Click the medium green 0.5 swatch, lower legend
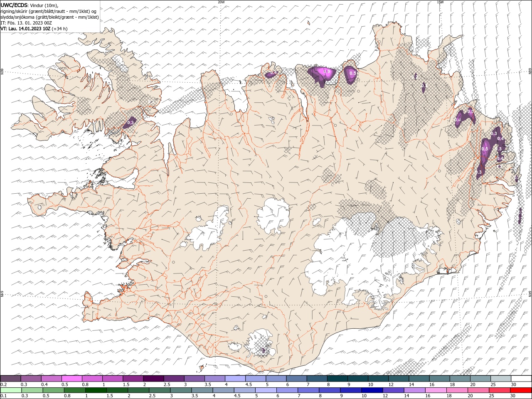The height and width of the screenshot is (399, 532). [x=53, y=390]
